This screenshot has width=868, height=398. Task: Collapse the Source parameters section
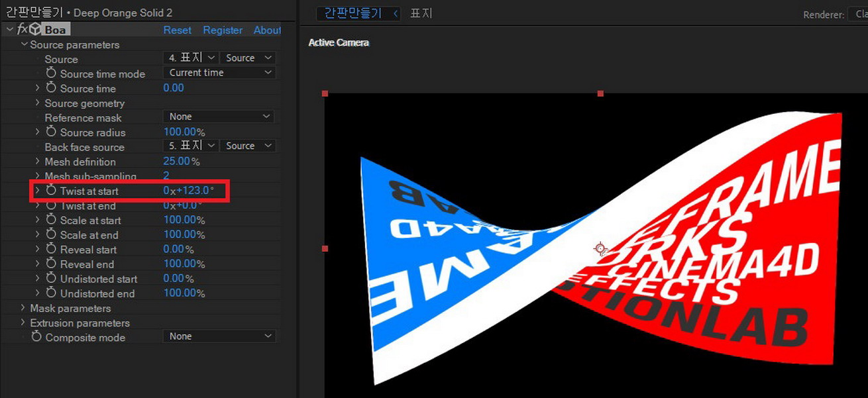pyautogui.click(x=24, y=44)
